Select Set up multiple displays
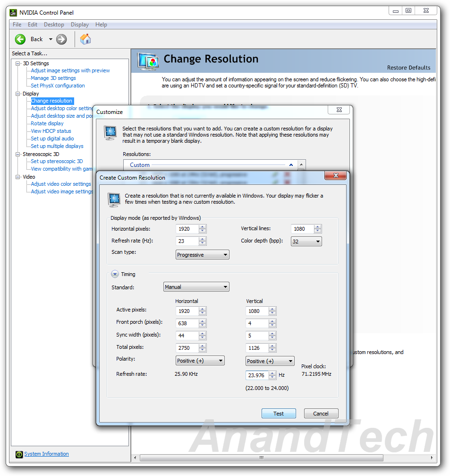Image resolution: width=450 pixels, height=476 pixels. coord(57,147)
